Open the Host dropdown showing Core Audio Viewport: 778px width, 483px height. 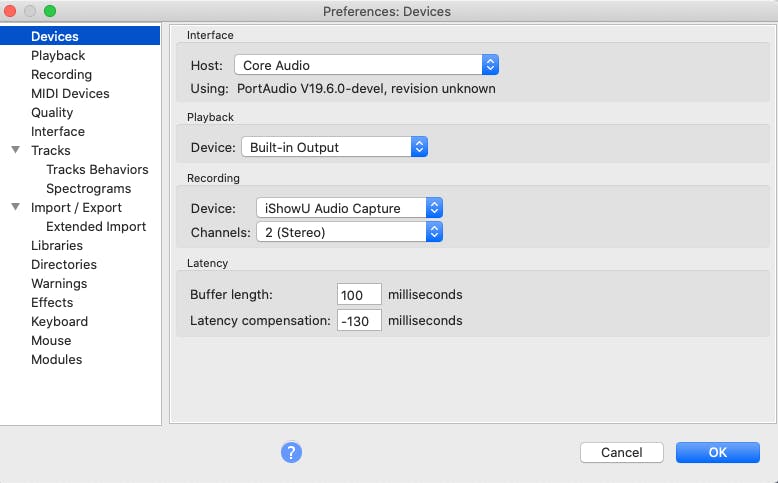click(x=366, y=65)
